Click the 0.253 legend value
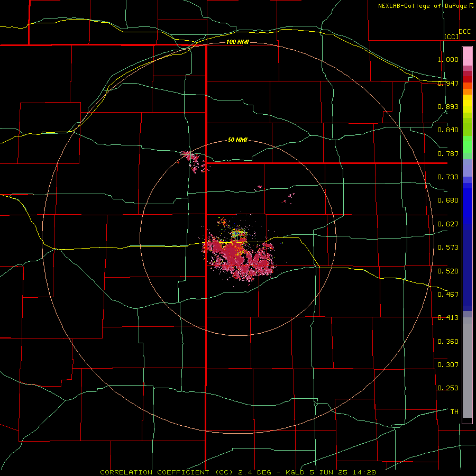Image resolution: width=476 pixels, height=476 pixels. pos(448,388)
